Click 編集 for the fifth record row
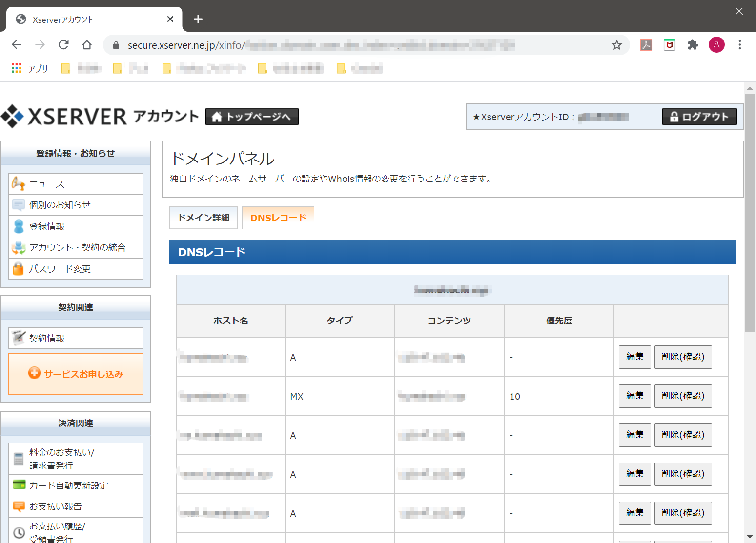The height and width of the screenshot is (543, 756). [635, 513]
